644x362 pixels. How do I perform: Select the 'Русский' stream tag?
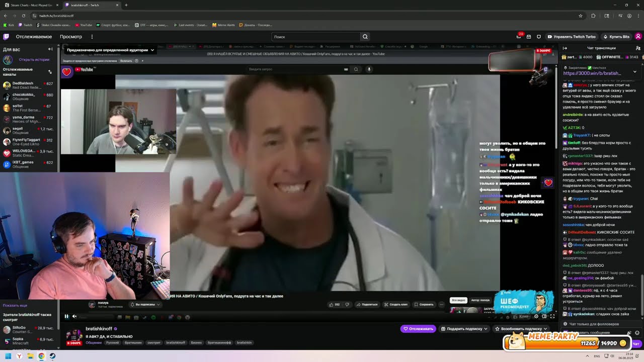point(112,342)
